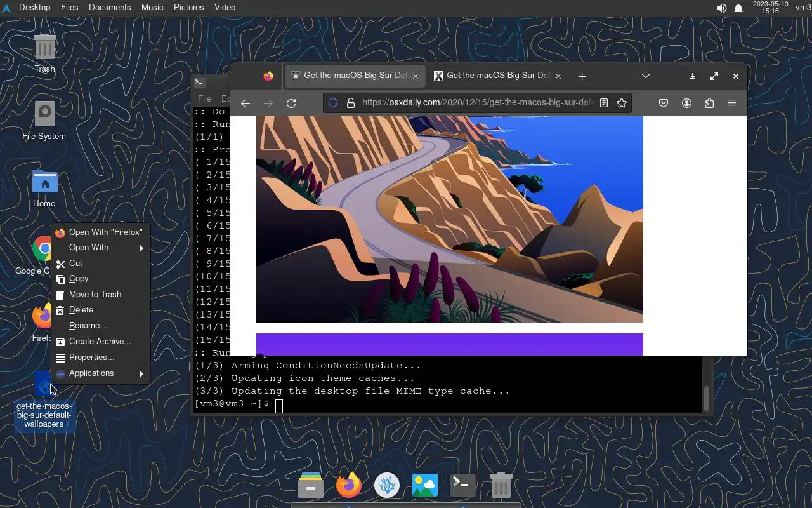The width and height of the screenshot is (812, 508).
Task: Click the browser forward arrow
Action: click(268, 103)
